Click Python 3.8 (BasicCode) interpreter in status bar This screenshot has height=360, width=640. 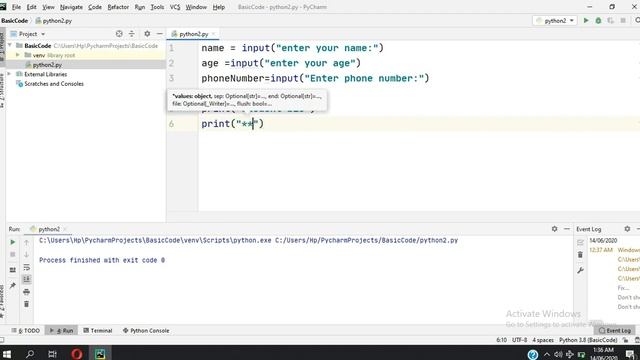tap(588, 340)
